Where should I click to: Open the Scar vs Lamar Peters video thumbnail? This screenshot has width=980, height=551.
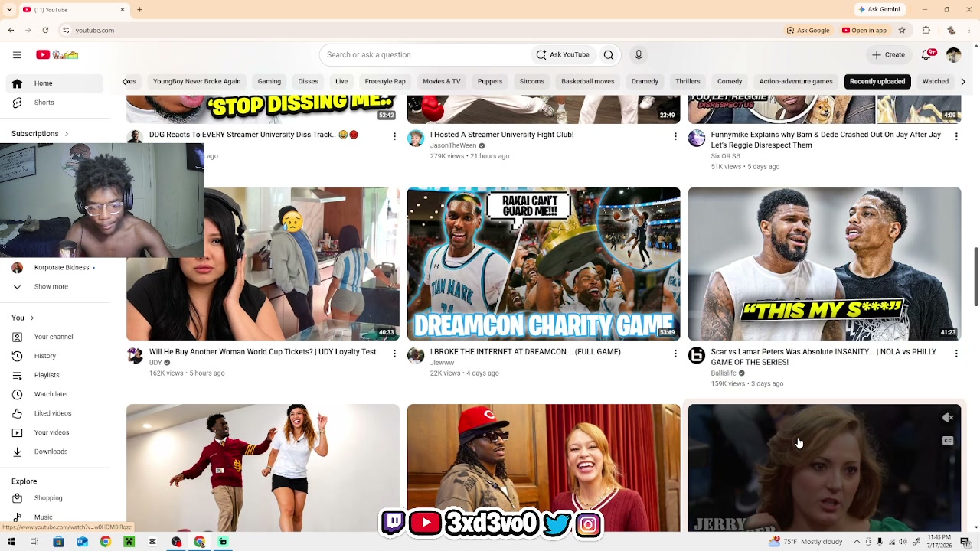pos(825,264)
